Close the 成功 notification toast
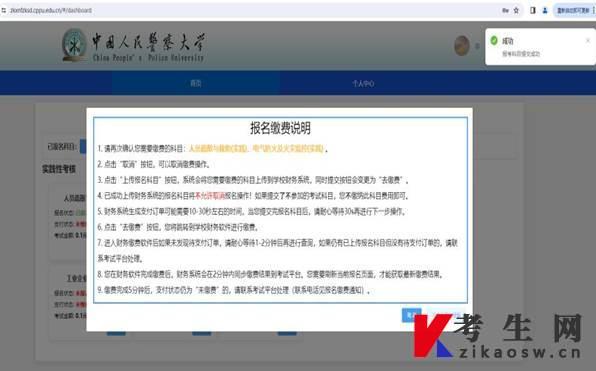The image size is (596, 371). [x=588, y=40]
